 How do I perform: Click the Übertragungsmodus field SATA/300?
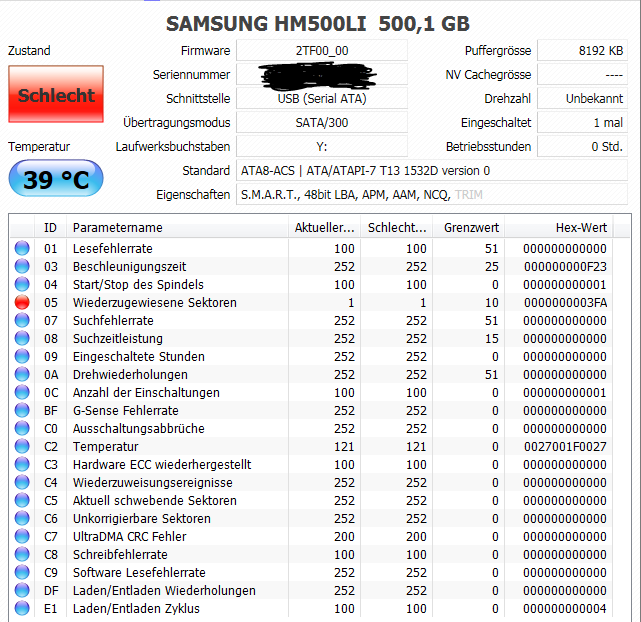[x=322, y=123]
